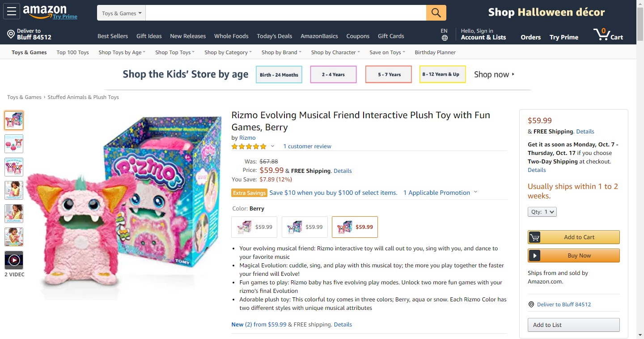Click the Add to Cart button

coord(574,237)
